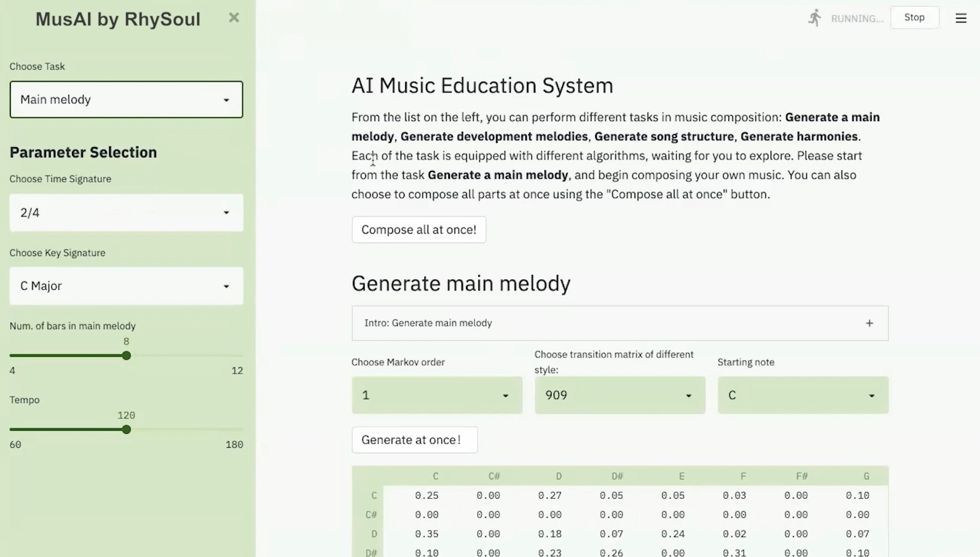Click the 0.27 cell in row C
The width and height of the screenshot is (980, 557).
tap(549, 495)
